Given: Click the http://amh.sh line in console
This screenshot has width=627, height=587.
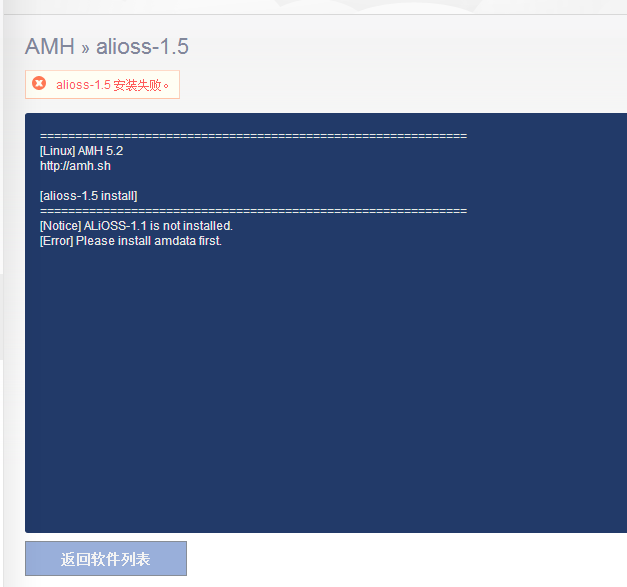Looking at the screenshot, I should [x=75, y=166].
